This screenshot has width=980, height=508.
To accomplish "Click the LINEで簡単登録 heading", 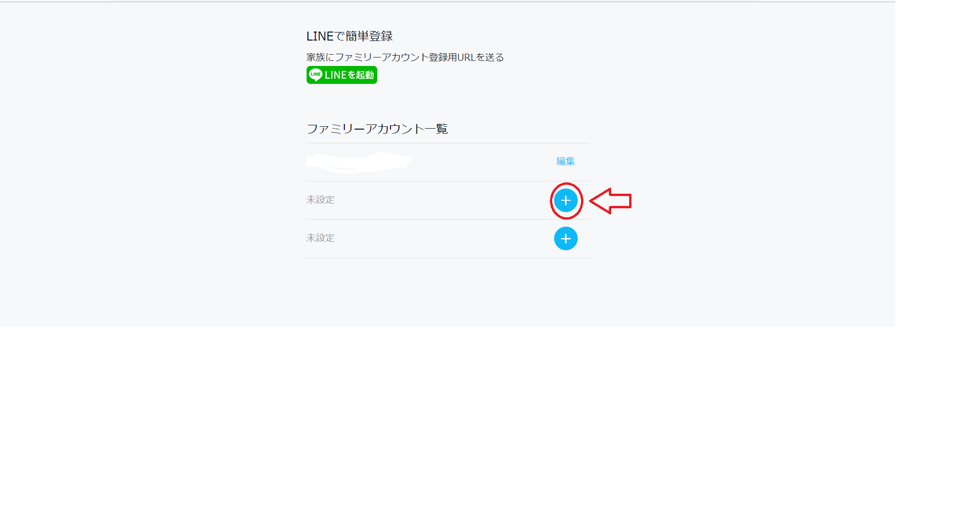I will [349, 36].
